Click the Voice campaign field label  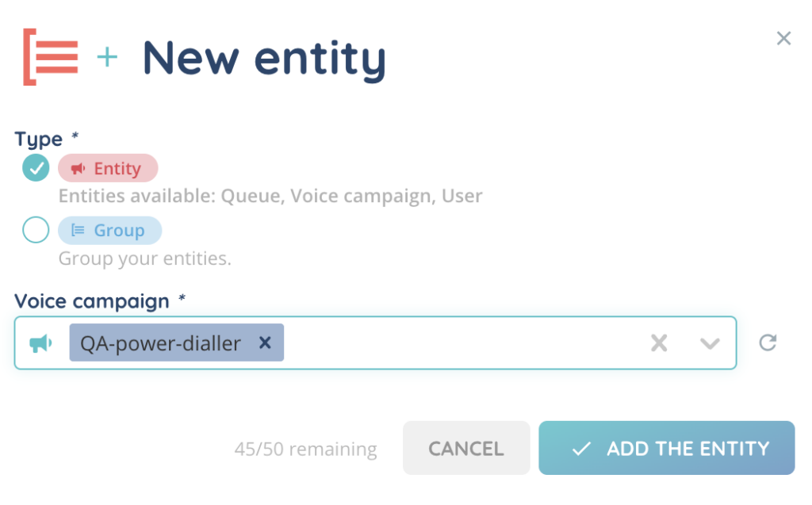[92, 302]
